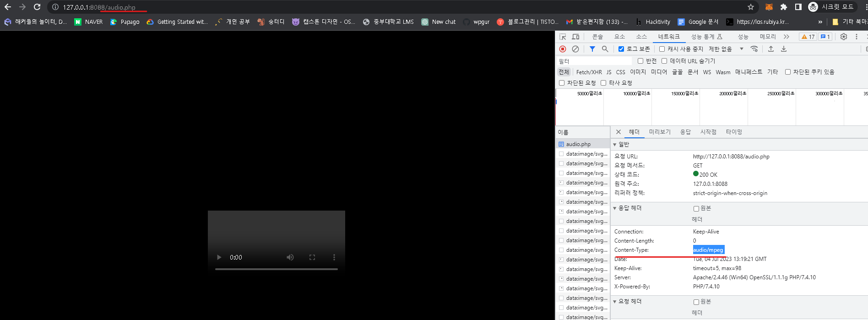Open the NAVER bookmark

click(88, 22)
